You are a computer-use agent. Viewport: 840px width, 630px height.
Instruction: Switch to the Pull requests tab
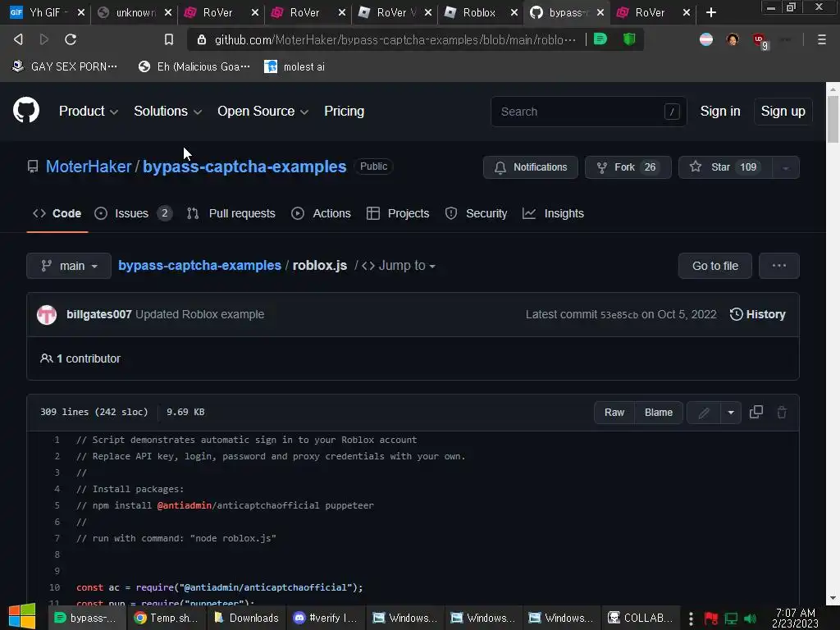point(231,213)
